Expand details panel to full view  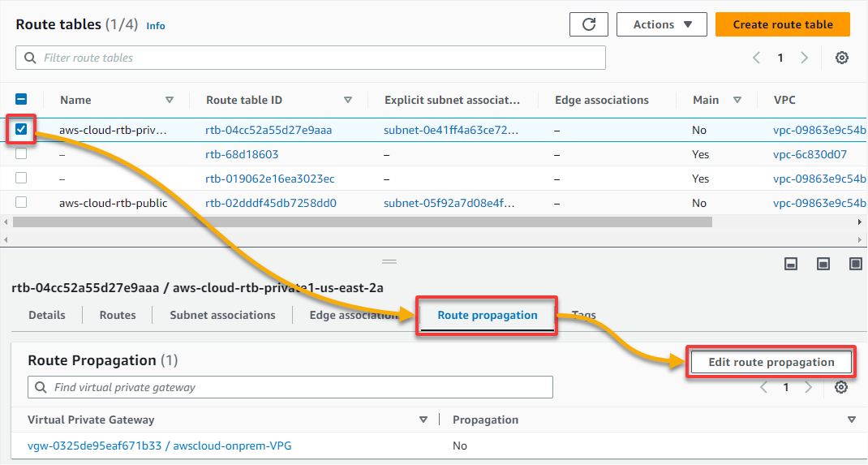coord(855,264)
